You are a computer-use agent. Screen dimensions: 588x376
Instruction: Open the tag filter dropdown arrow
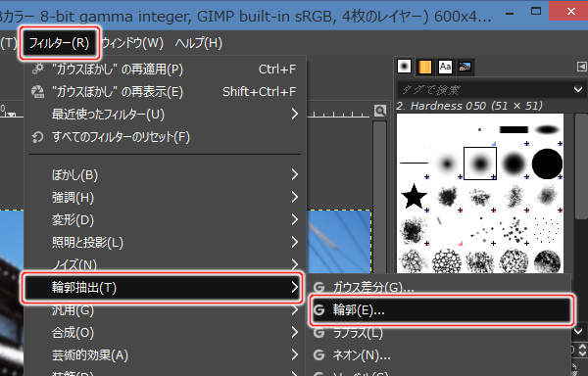578,89
